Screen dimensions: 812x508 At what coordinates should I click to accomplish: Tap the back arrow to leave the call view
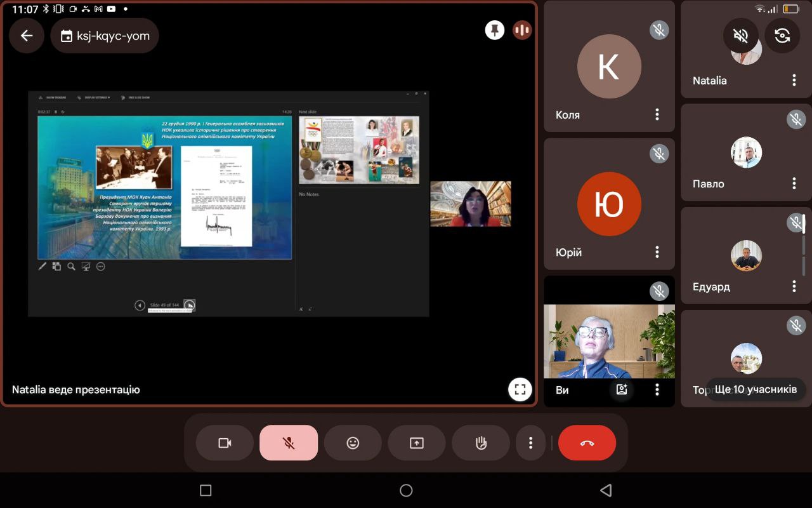pyautogui.click(x=27, y=36)
